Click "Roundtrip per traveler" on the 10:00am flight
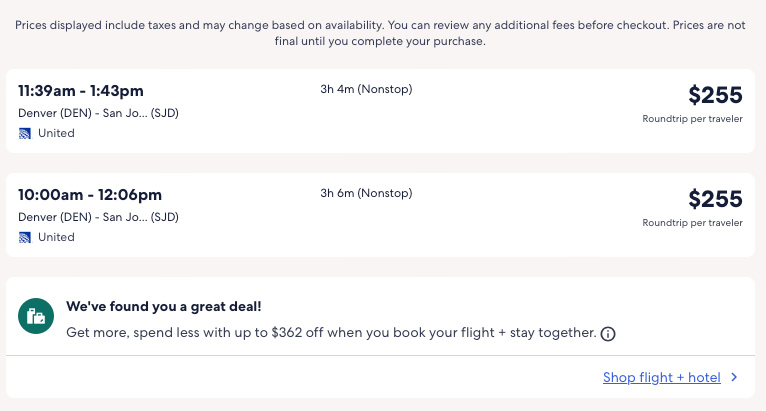 pyautogui.click(x=692, y=223)
